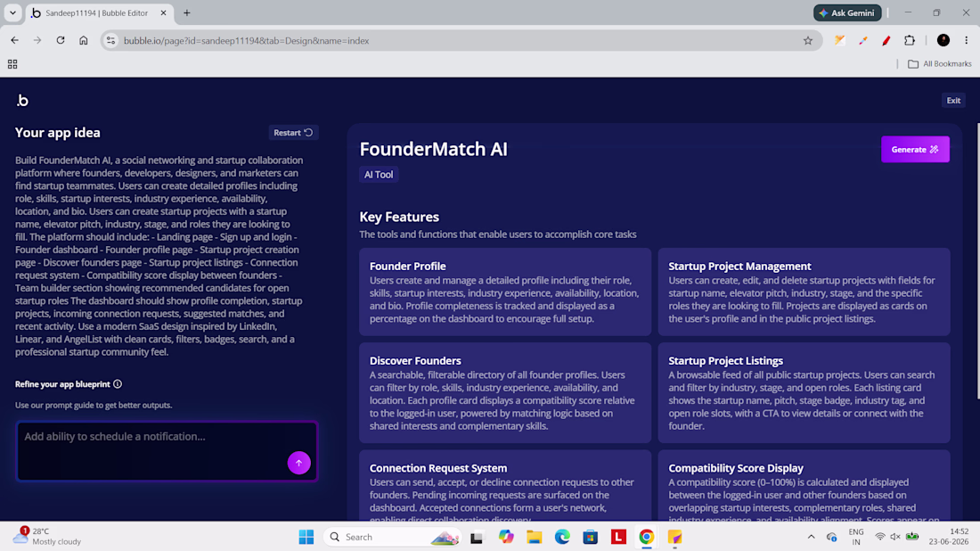Close the Sandeep11194 Bubble Editor tab
This screenshot has height=551, width=980.
163,12
